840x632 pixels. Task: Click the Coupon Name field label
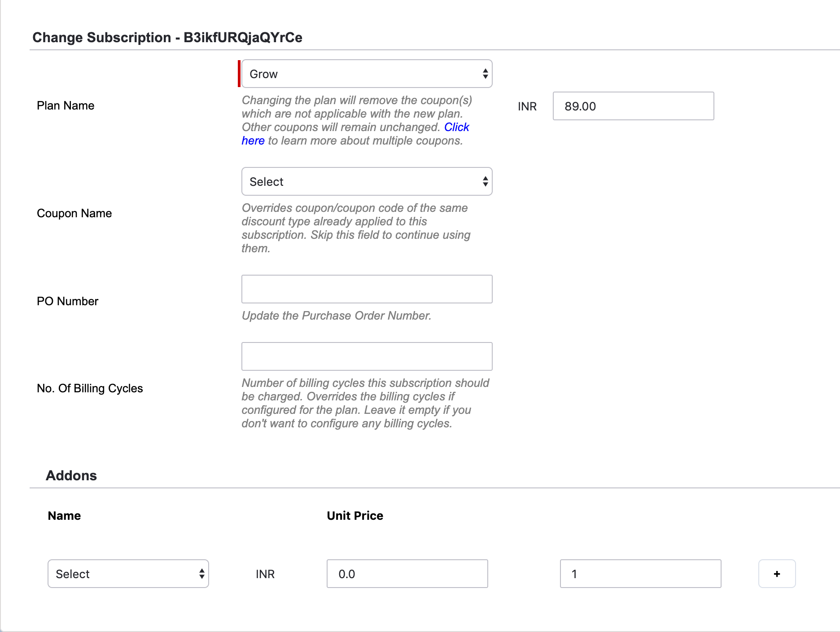coord(74,213)
